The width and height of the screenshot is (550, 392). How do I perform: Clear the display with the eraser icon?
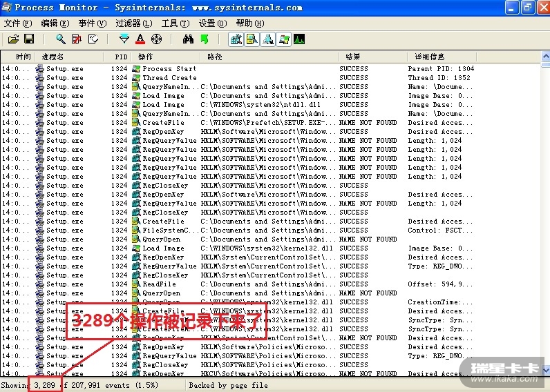coord(93,39)
